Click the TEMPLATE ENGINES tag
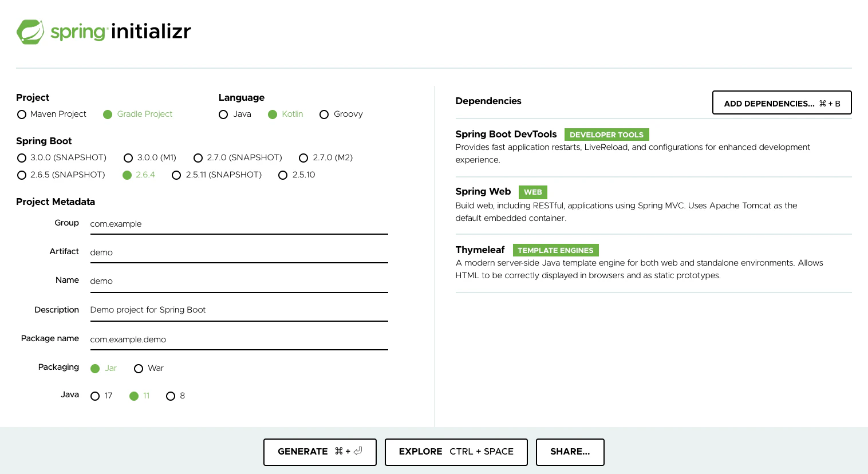 [x=555, y=250]
